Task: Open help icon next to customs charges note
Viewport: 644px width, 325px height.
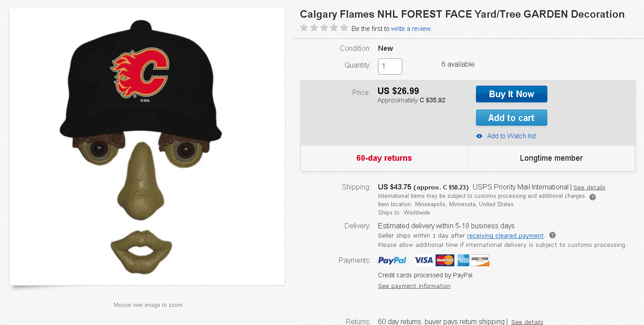Action: click(x=592, y=197)
